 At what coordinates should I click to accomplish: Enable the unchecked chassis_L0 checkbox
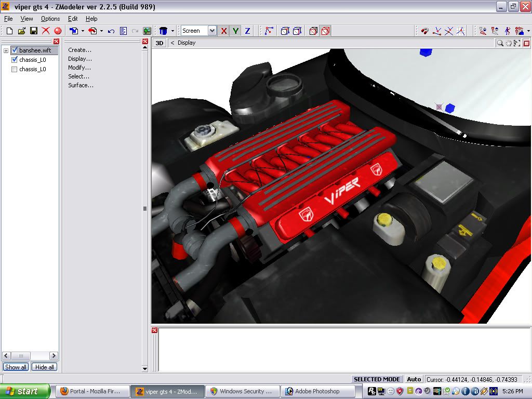coord(15,69)
